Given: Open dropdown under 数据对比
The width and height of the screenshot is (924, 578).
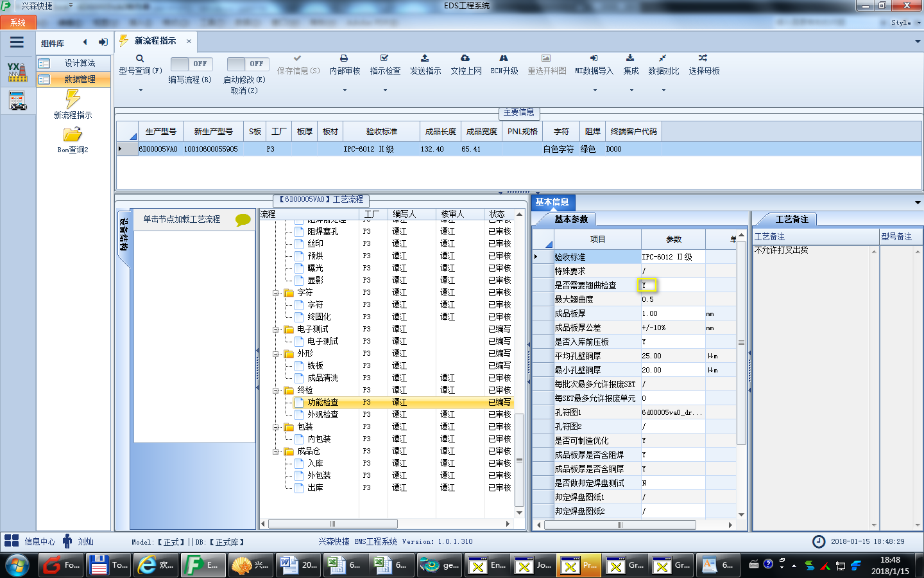Looking at the screenshot, I should [663, 91].
